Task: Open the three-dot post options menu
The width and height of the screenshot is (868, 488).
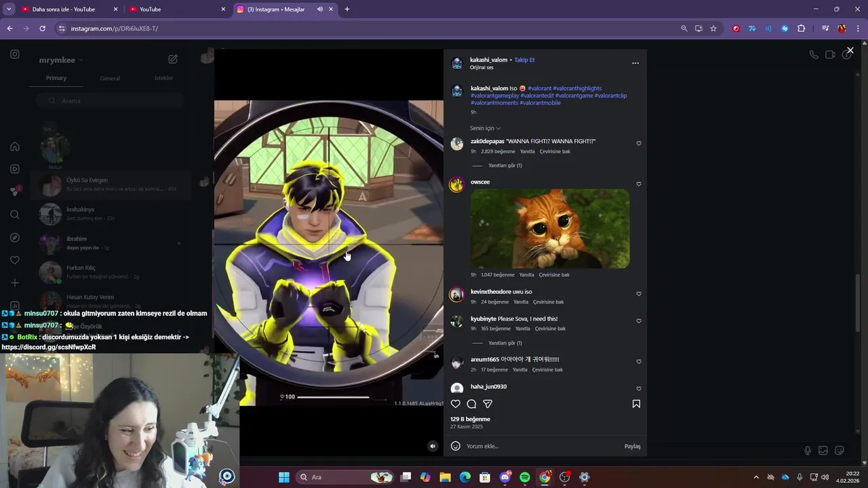Action: [635, 63]
